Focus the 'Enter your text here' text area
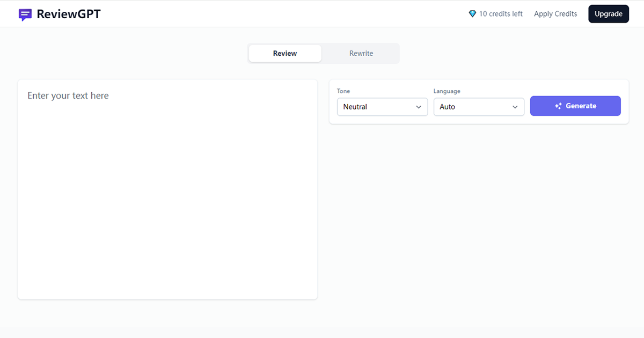Screen dimensions: 644x338 pyautogui.click(x=167, y=189)
